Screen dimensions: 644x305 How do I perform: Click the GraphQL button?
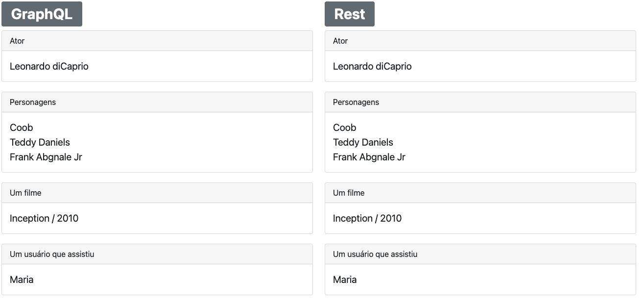[42, 14]
